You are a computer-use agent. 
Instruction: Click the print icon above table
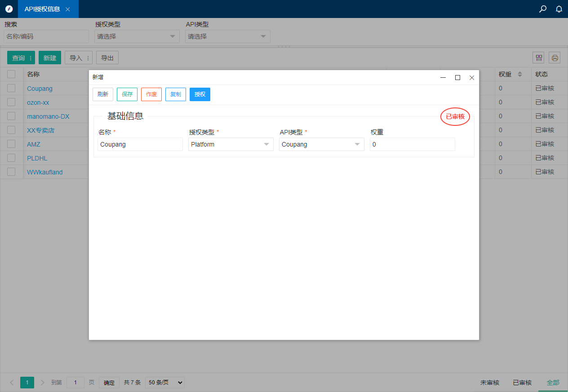555,58
